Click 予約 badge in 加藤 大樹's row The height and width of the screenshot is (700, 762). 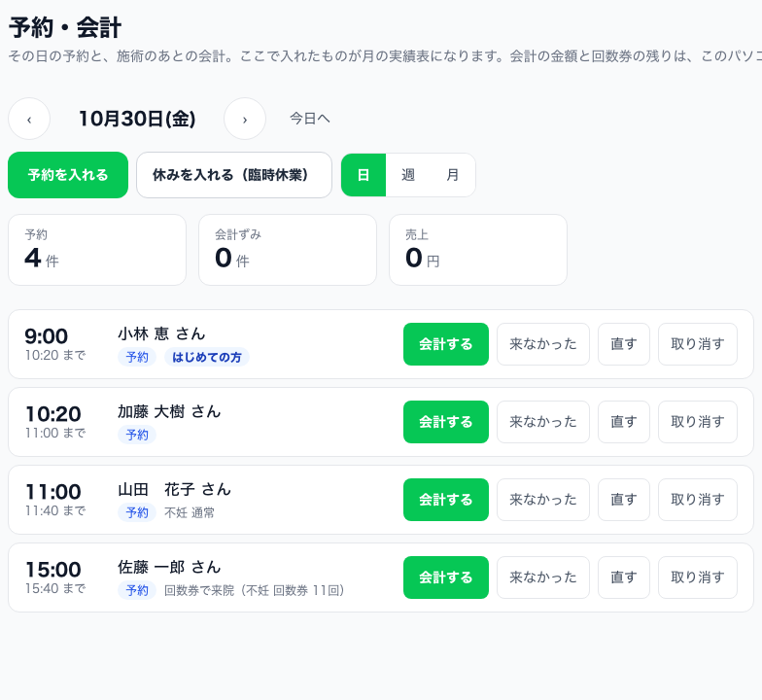coord(137,436)
